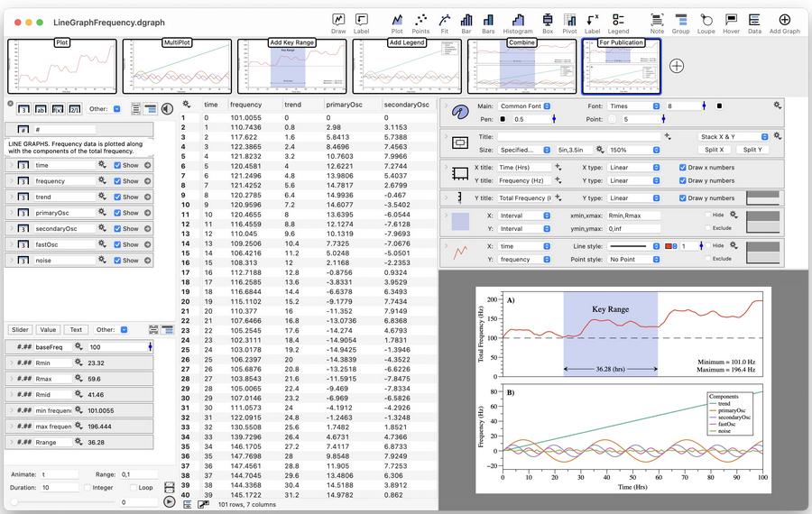Screen dimensions: 812x514
Task: Select the Box plot icon
Action: (548, 20)
